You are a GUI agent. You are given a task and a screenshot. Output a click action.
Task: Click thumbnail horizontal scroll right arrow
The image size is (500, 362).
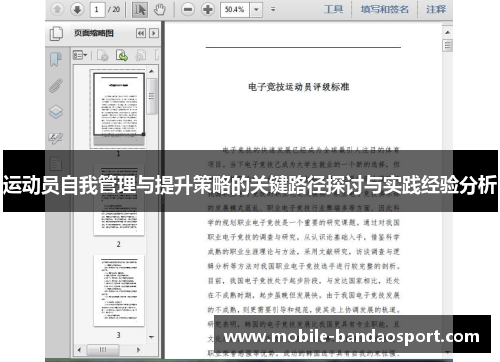tap(139, 350)
